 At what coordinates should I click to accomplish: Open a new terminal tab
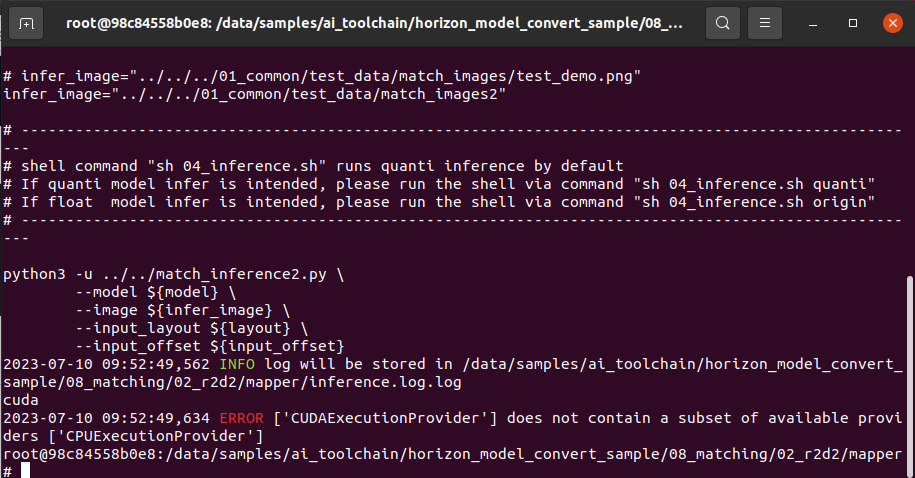point(26,22)
